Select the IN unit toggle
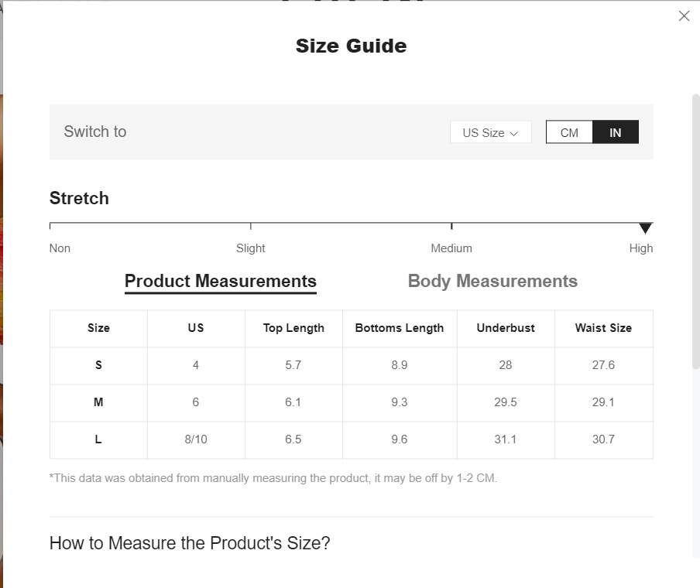700x588 pixels. 615,132
